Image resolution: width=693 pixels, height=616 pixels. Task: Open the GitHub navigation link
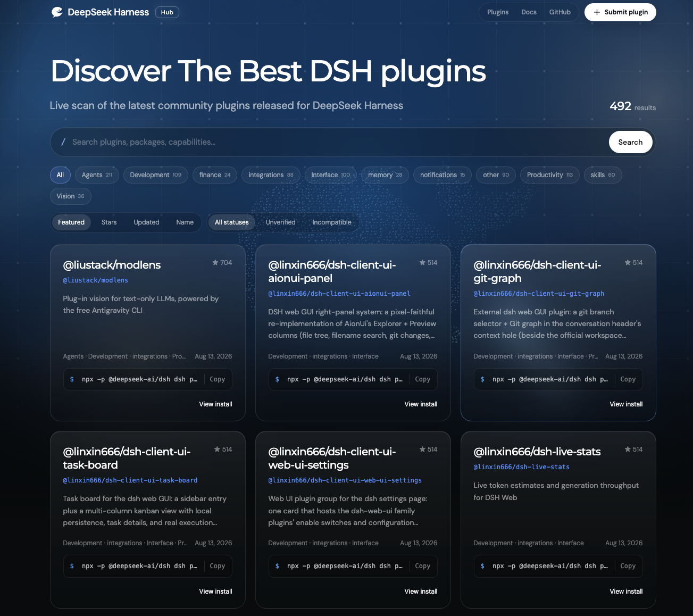tap(560, 12)
